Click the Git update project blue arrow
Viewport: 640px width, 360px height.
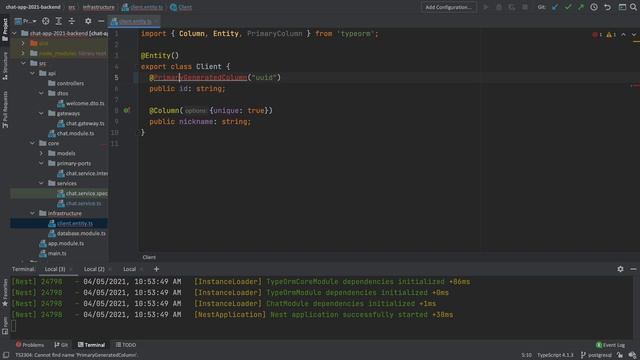pyautogui.click(x=555, y=7)
